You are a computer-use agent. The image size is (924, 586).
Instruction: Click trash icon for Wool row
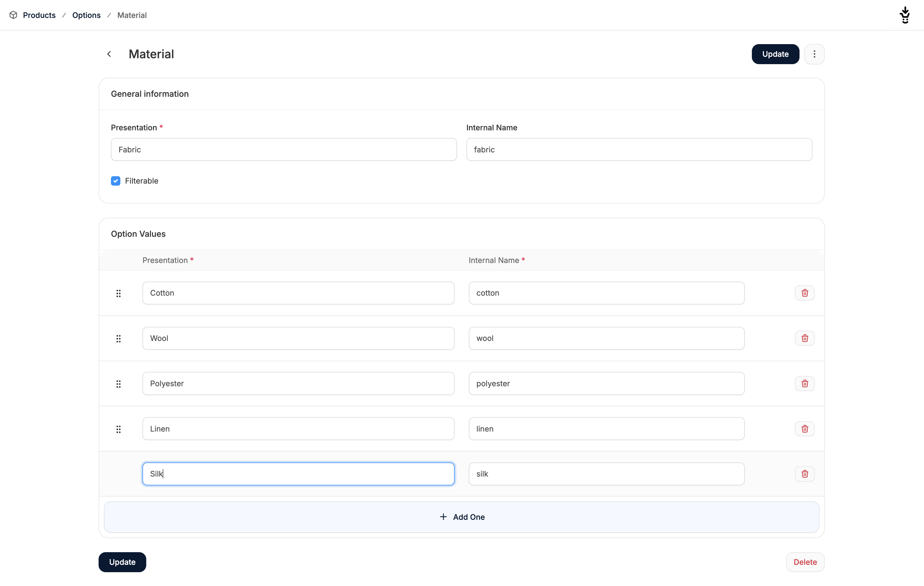coord(804,338)
